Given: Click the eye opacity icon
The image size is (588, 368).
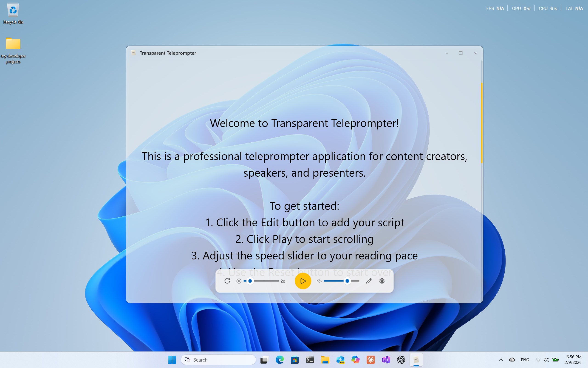Looking at the screenshot, I should pyautogui.click(x=319, y=281).
